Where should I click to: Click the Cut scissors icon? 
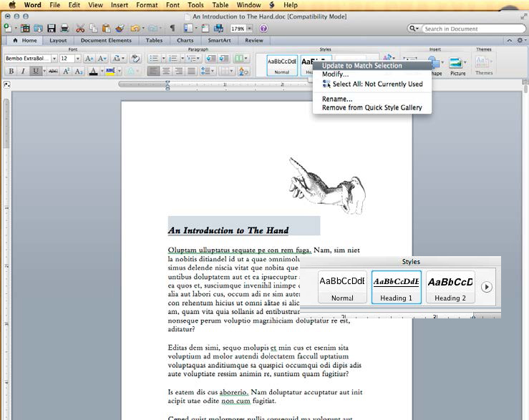[x=80, y=29]
